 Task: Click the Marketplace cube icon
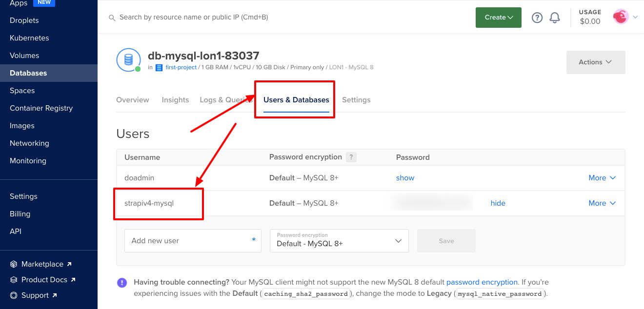pyautogui.click(x=14, y=264)
